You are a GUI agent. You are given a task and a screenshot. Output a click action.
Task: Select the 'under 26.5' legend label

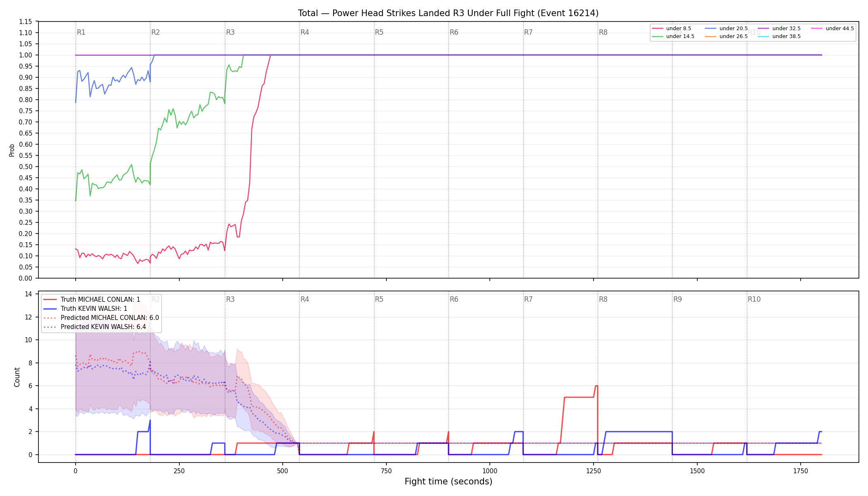(x=734, y=36)
